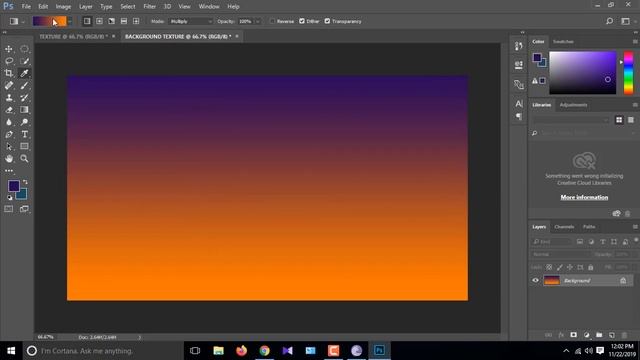Open the Windows Start menu
640x360 pixels.
[x=11, y=351]
